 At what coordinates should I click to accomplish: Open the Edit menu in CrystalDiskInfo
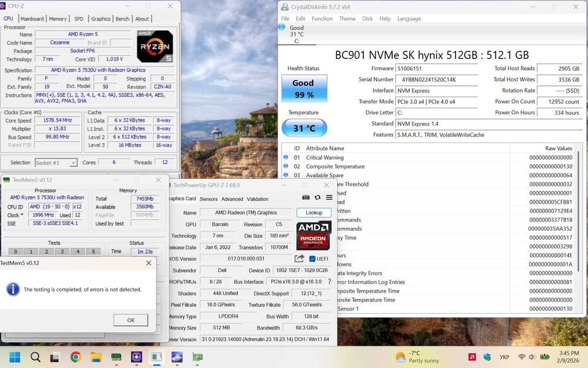[x=300, y=18]
